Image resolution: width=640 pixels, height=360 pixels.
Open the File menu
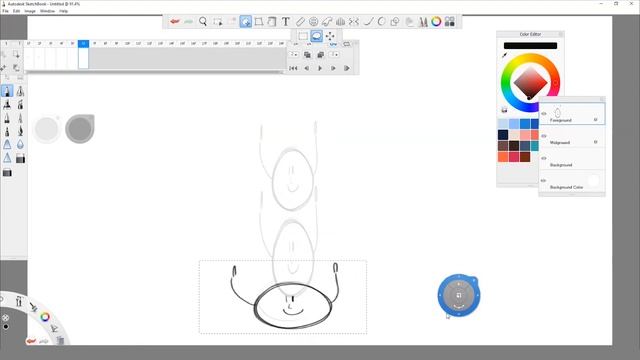pyautogui.click(x=5, y=11)
